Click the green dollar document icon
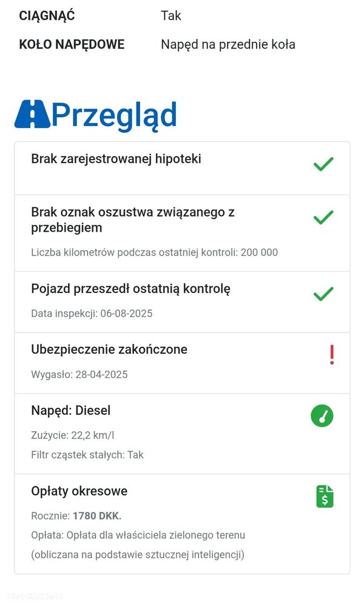The width and height of the screenshot is (364, 606). tap(325, 496)
